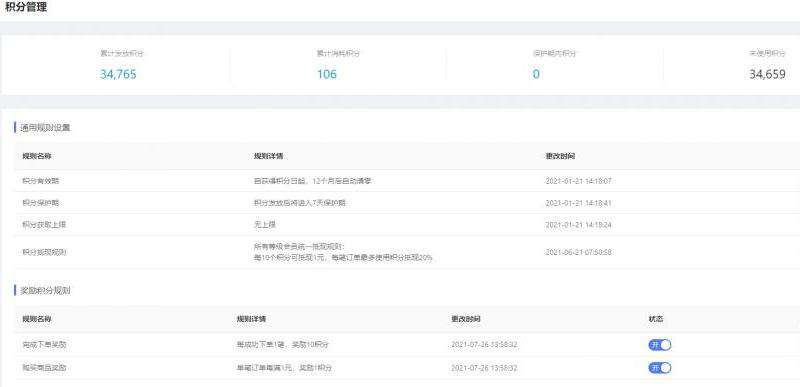This screenshot has height=387, width=800.
Task: Click the 未使用积分 label
Action: coord(768,53)
